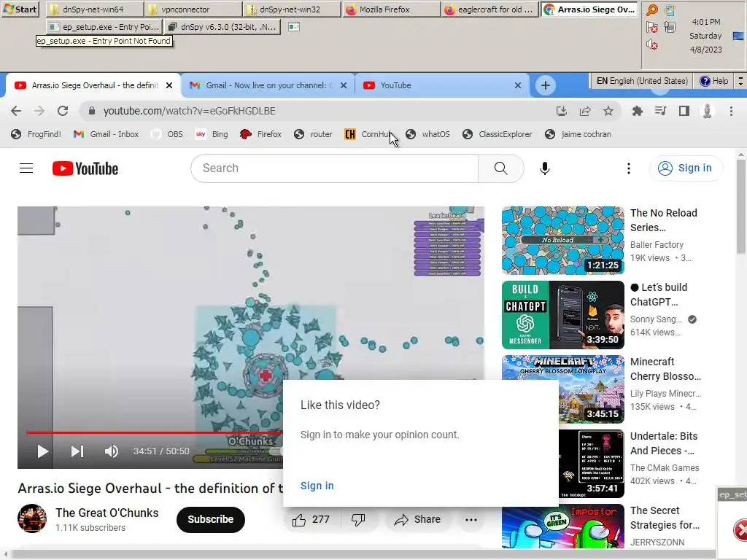Switch to dnSpy-net-win64 taskbar item
The width and height of the screenshot is (747, 560).
(95, 9)
